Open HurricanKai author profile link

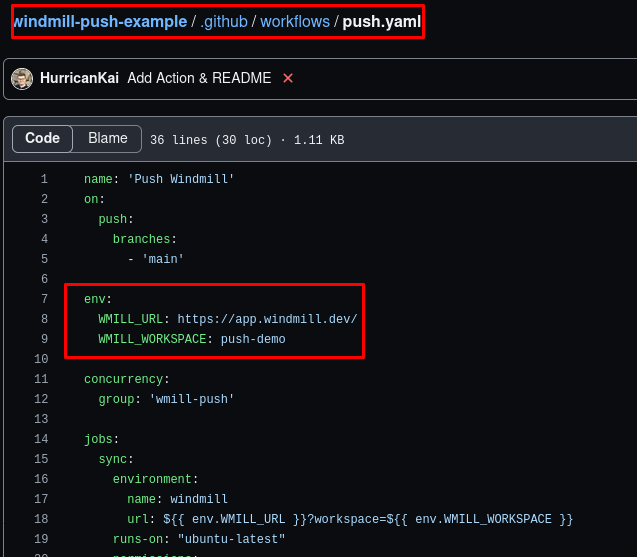79,78
